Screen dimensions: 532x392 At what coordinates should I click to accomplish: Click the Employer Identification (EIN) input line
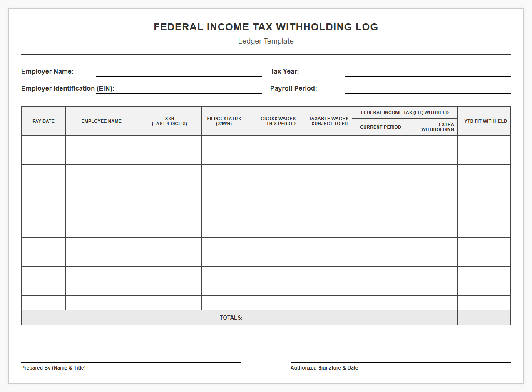(179, 89)
